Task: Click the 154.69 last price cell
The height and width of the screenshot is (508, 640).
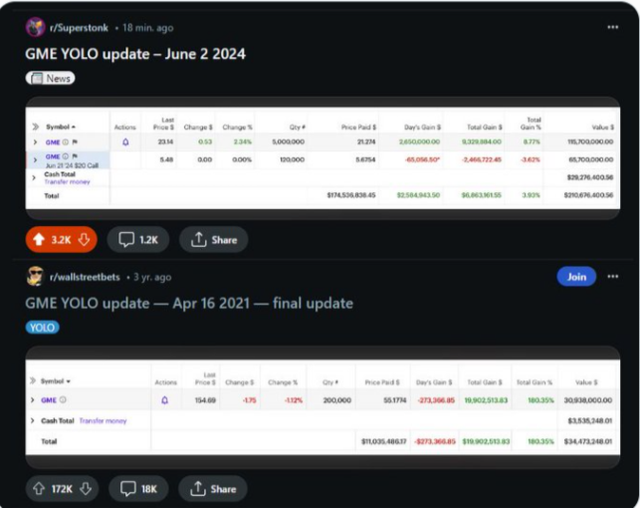Action: 205,400
